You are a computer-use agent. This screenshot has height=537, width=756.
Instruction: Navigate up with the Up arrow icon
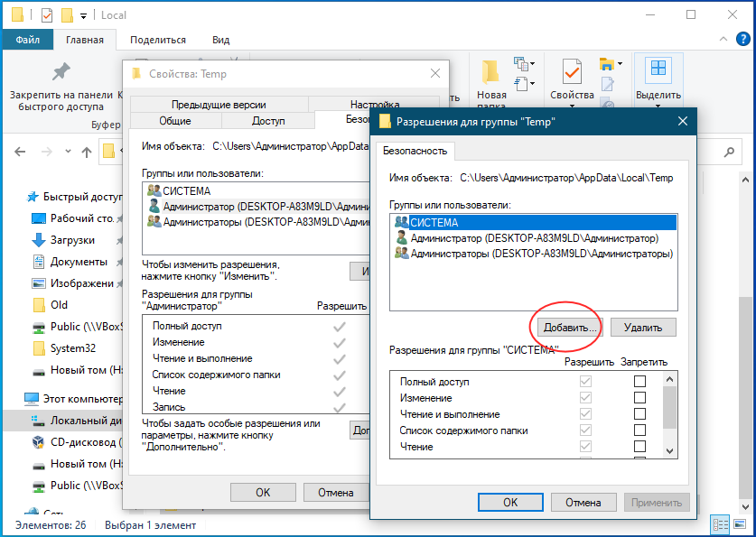point(87,153)
